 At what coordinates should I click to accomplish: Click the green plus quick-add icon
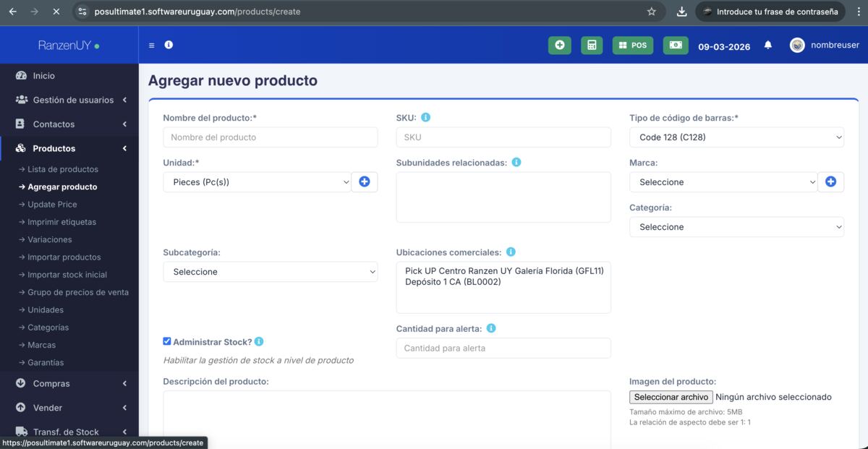coord(559,45)
